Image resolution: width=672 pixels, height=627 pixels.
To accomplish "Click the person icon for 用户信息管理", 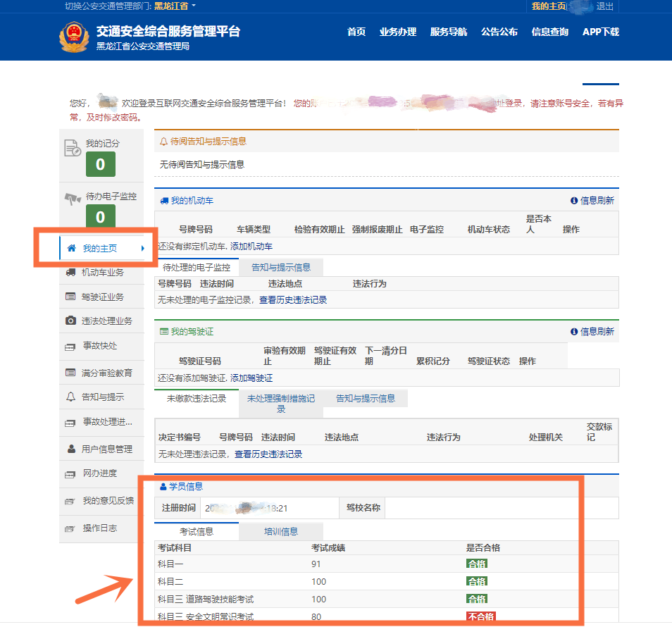I will [71, 449].
